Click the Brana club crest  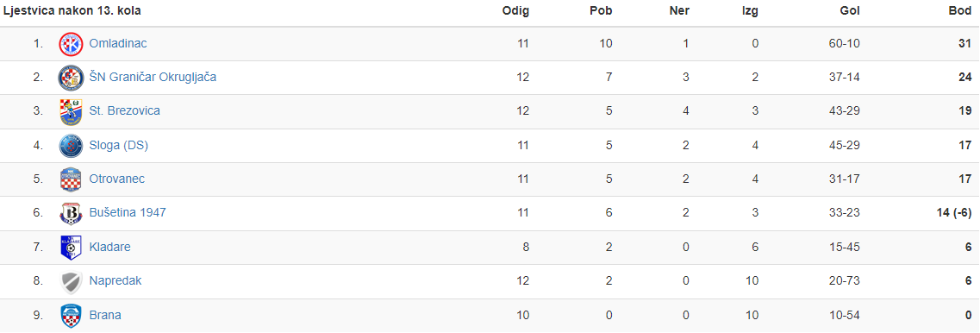click(x=71, y=316)
